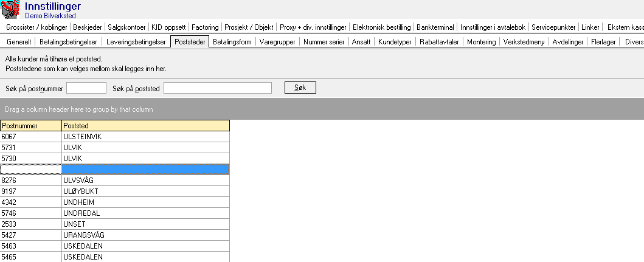Click the empty postnummer cell being edited
Screen dimensions: 644x262
(31, 169)
